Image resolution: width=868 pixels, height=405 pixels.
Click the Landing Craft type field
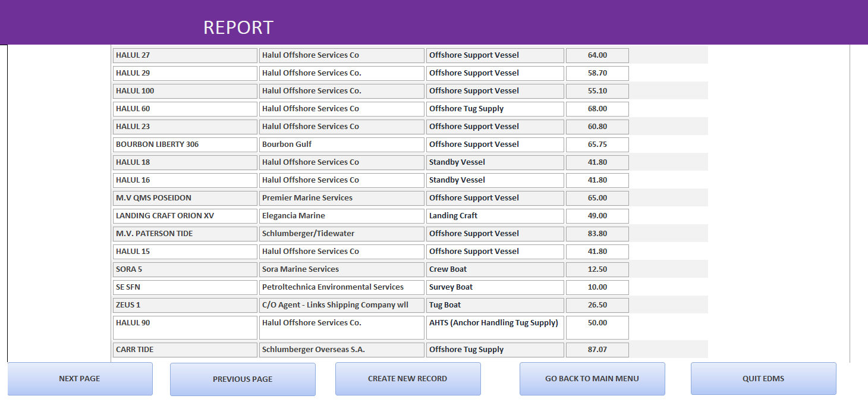[495, 216]
